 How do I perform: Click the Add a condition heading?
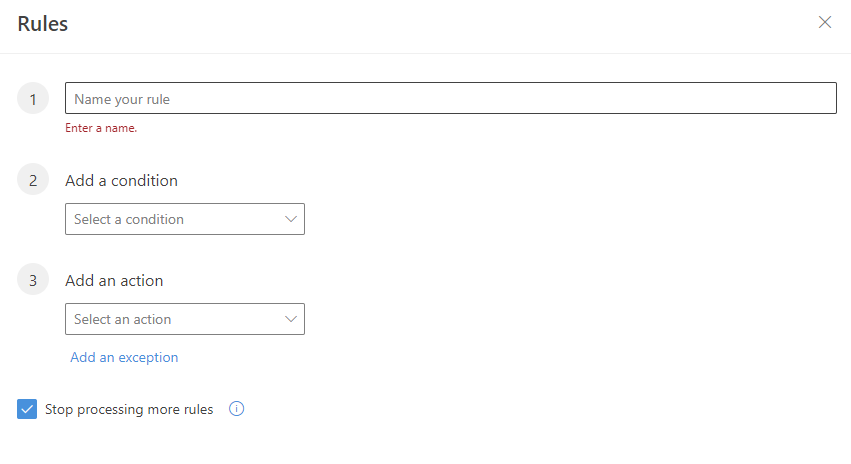[122, 180]
